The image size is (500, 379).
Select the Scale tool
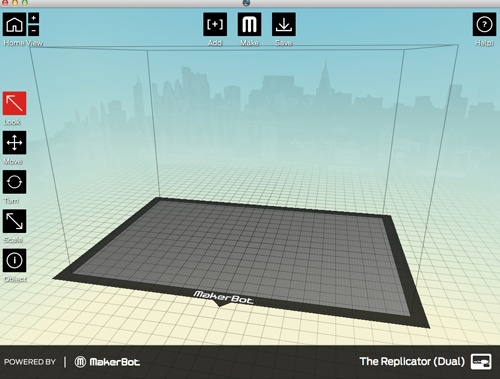click(x=14, y=221)
